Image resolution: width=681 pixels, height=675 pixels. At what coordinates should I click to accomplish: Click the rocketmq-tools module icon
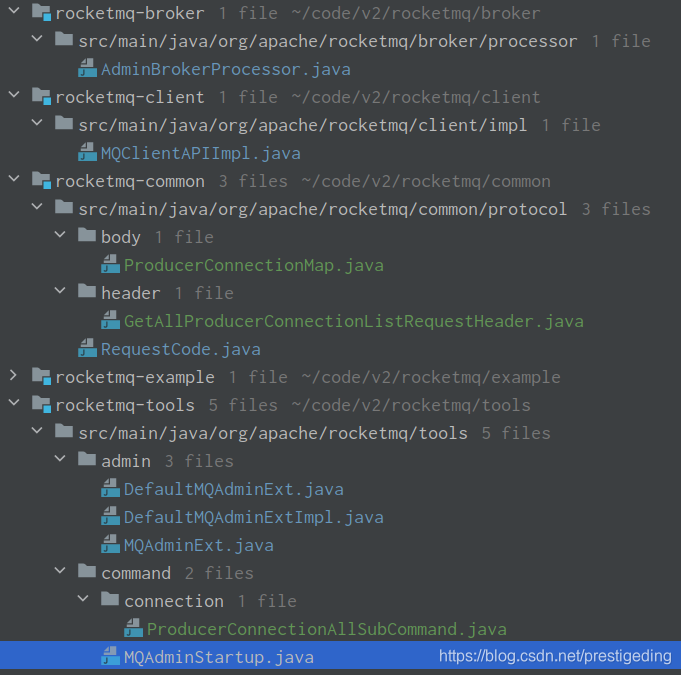[42, 404]
